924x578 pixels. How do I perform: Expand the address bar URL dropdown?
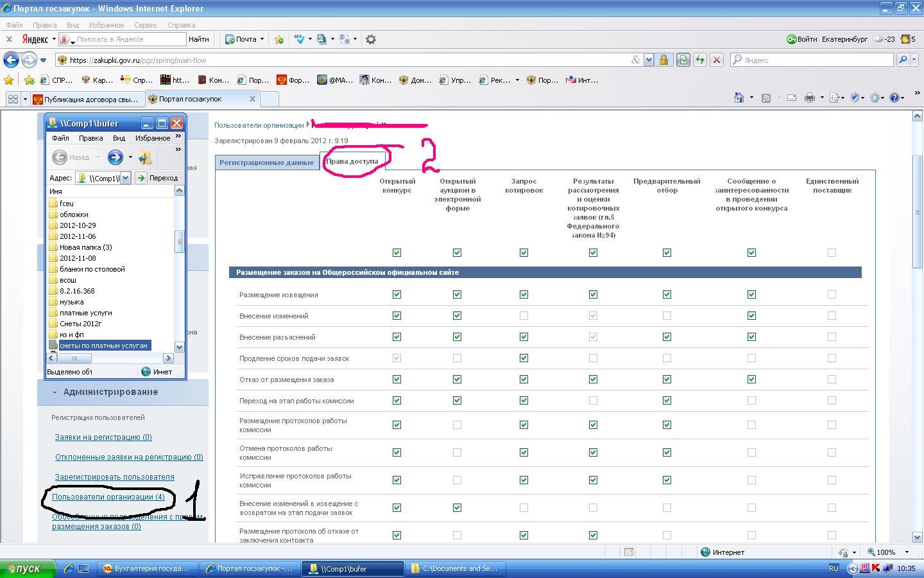pyautogui.click(x=649, y=60)
